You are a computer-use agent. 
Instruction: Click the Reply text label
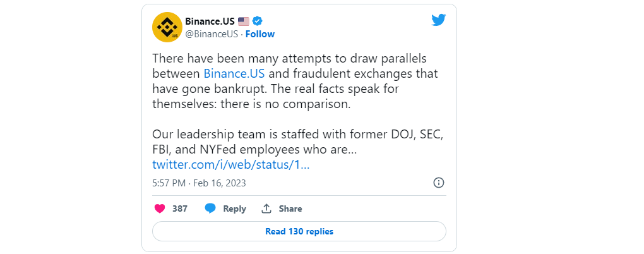[234, 209]
